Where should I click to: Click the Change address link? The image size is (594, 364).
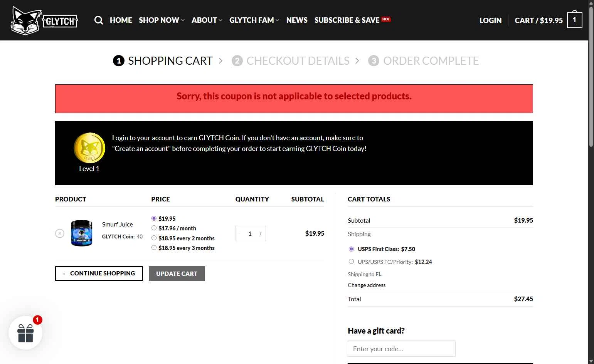click(x=367, y=285)
